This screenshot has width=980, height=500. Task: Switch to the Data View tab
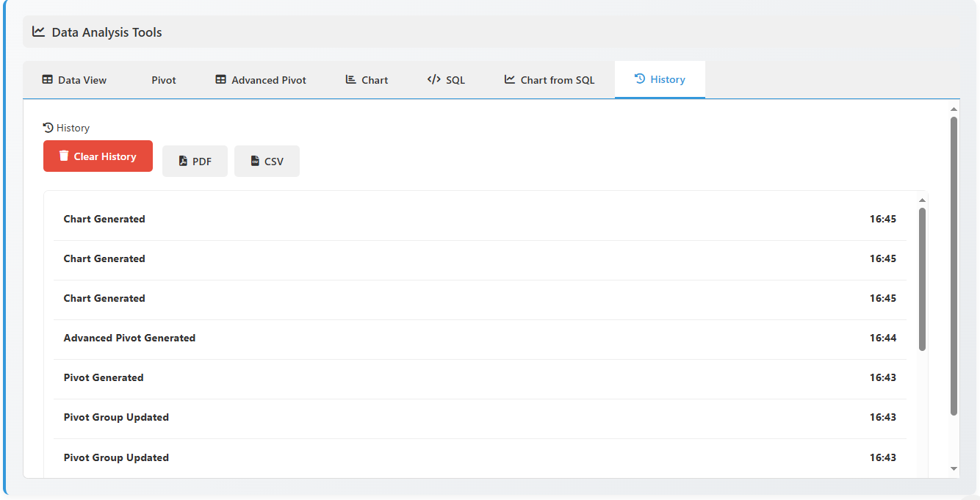tap(73, 79)
